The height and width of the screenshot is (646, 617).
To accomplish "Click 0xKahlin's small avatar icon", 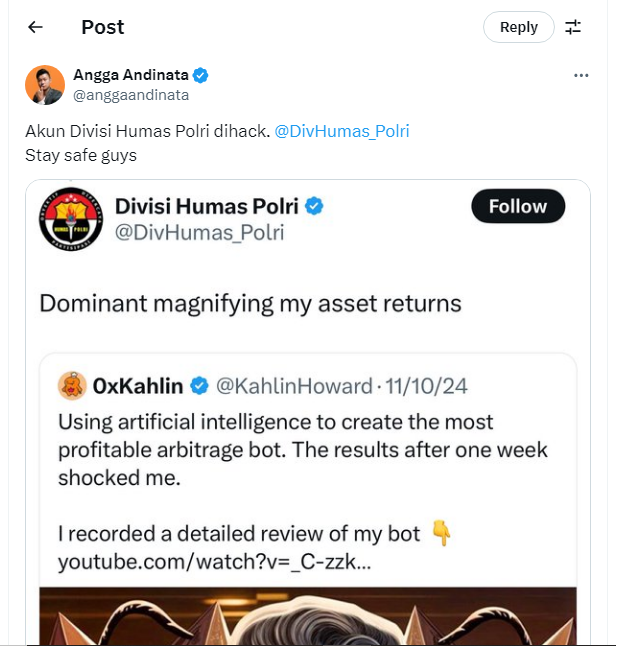I will pyautogui.click(x=72, y=385).
